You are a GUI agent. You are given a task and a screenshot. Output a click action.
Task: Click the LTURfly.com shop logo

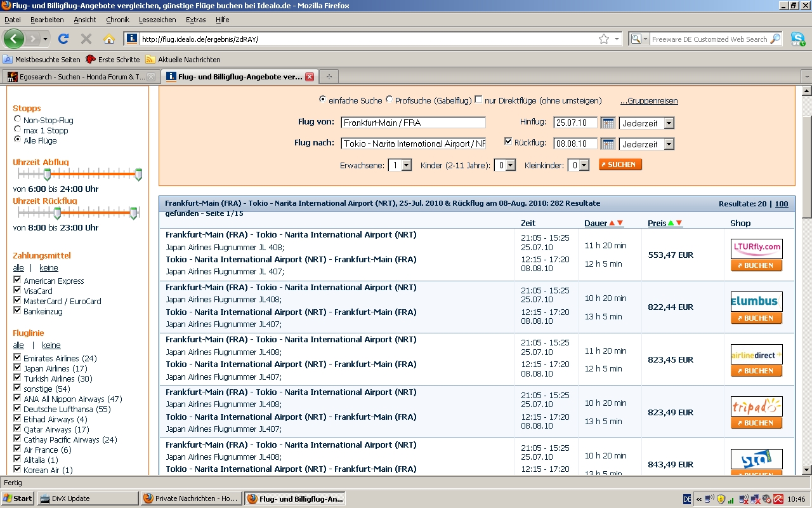[x=756, y=248]
